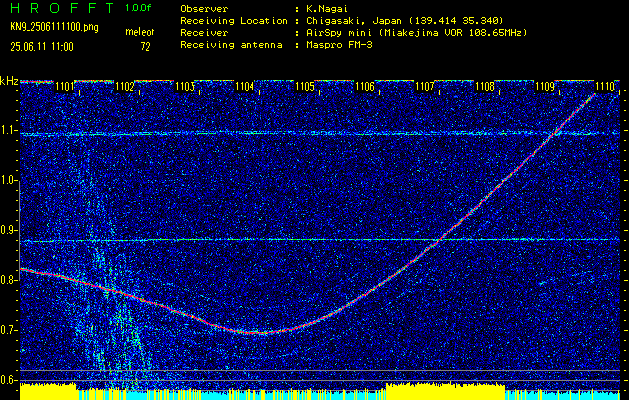This screenshot has width=629, height=400.
Task: Click the 1102 time marker
Action: click(x=124, y=87)
